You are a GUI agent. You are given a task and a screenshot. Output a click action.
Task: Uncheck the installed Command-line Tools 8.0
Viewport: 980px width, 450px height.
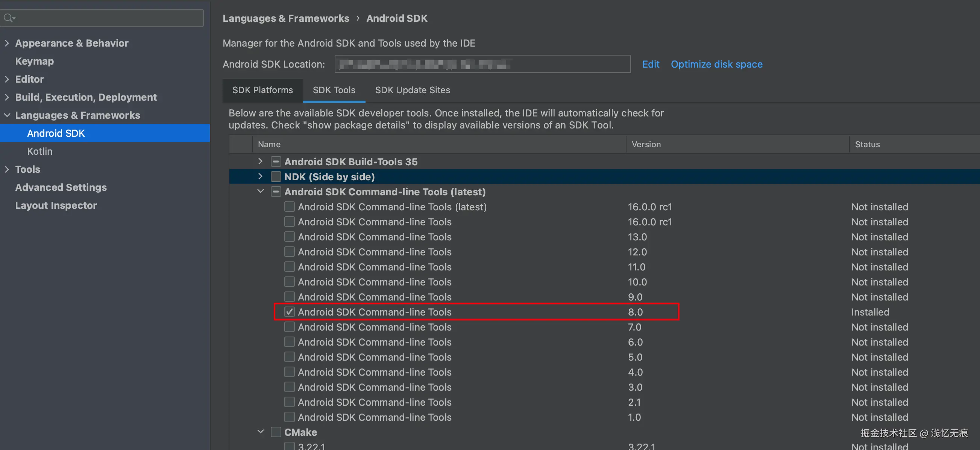tap(290, 312)
